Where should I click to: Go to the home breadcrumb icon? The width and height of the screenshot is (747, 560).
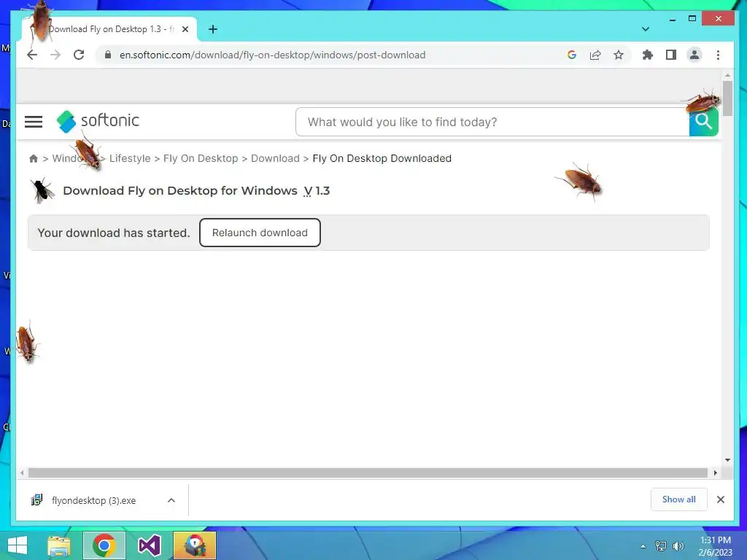[34, 158]
